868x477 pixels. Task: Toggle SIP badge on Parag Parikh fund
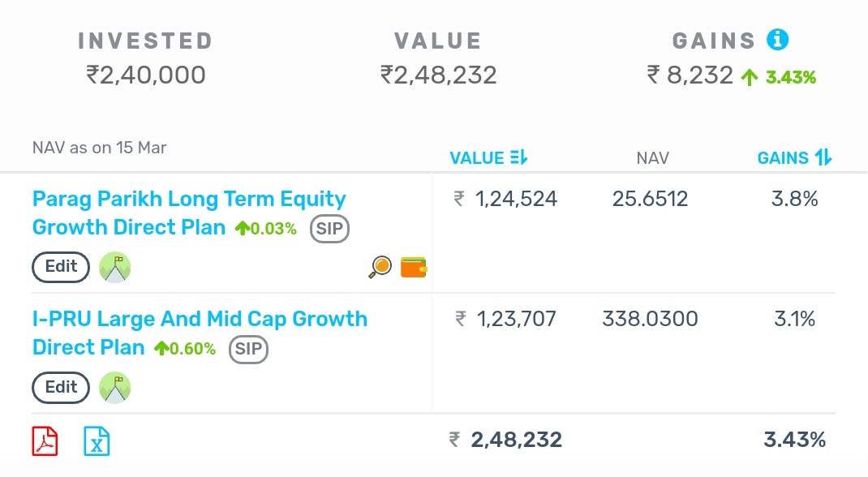329,229
